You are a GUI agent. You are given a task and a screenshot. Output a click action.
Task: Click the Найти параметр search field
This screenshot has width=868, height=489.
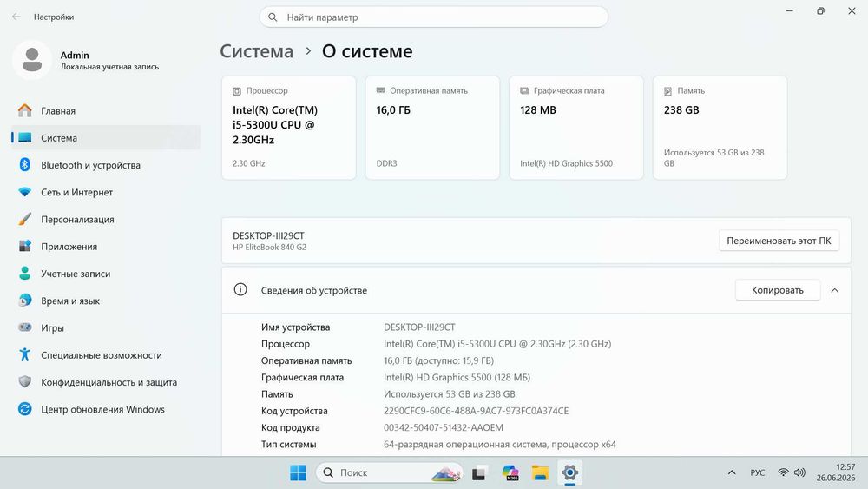click(433, 17)
